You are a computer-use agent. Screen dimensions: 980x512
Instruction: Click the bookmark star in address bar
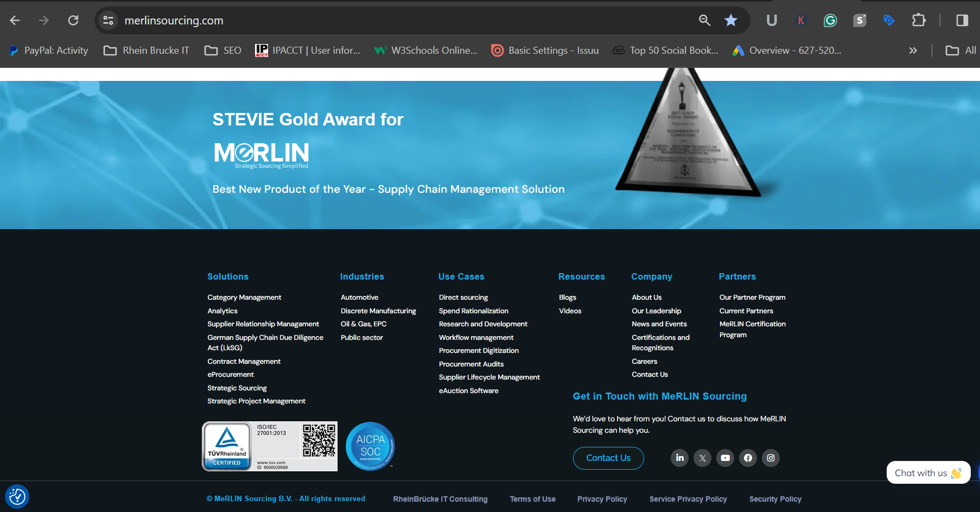731,20
